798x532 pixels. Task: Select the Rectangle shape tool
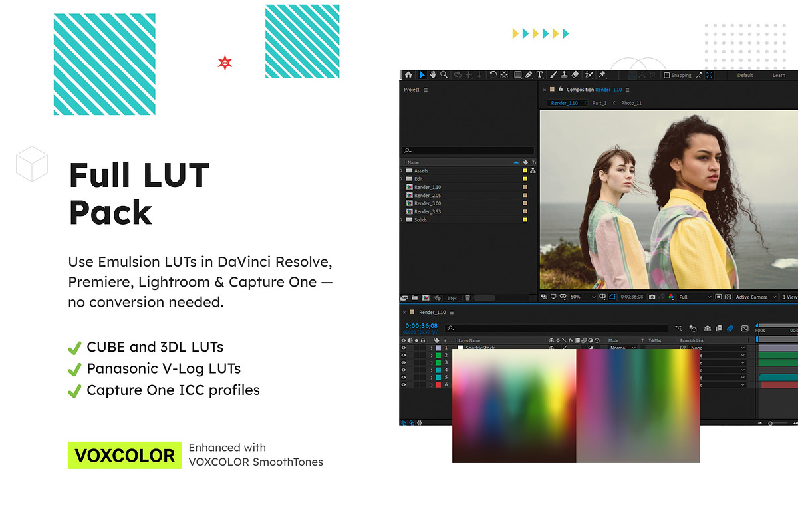click(517, 75)
